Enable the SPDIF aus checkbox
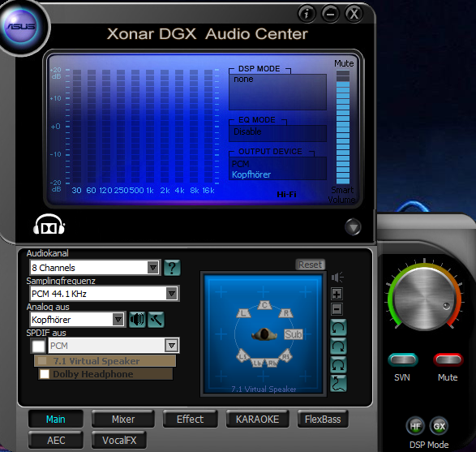This screenshot has width=476, height=452. pyautogui.click(x=38, y=346)
